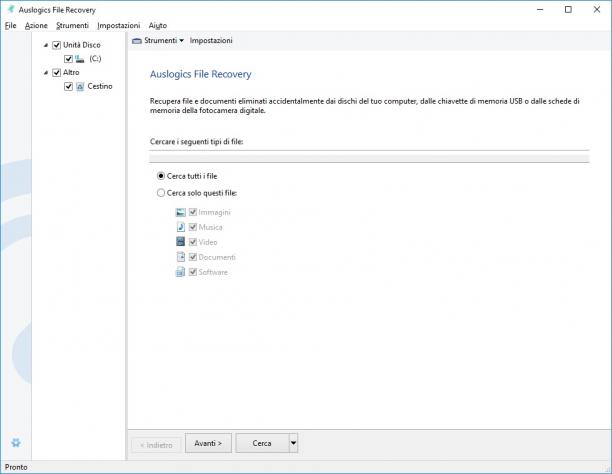Toggle the Documenti checkbox
Screen dimensions: 612x474
point(192,257)
